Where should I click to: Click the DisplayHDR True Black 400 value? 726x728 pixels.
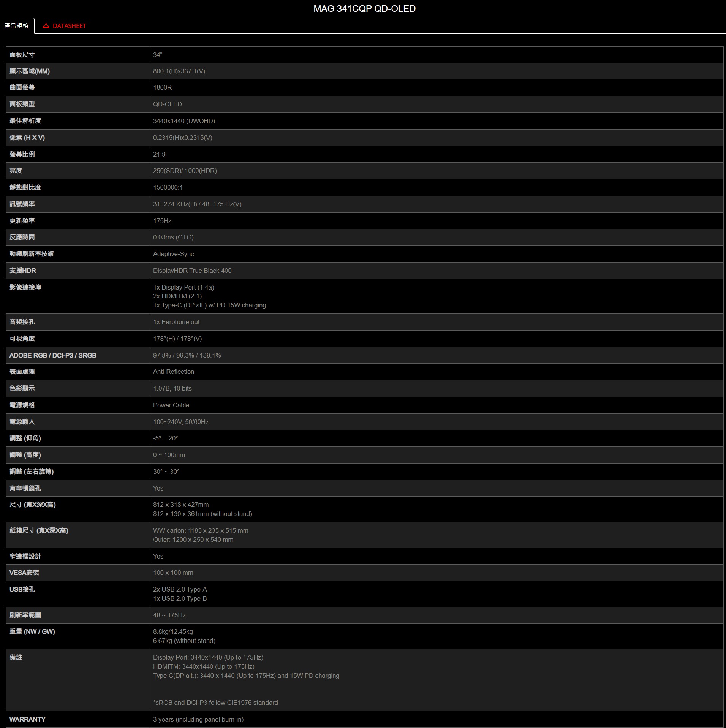click(x=192, y=271)
